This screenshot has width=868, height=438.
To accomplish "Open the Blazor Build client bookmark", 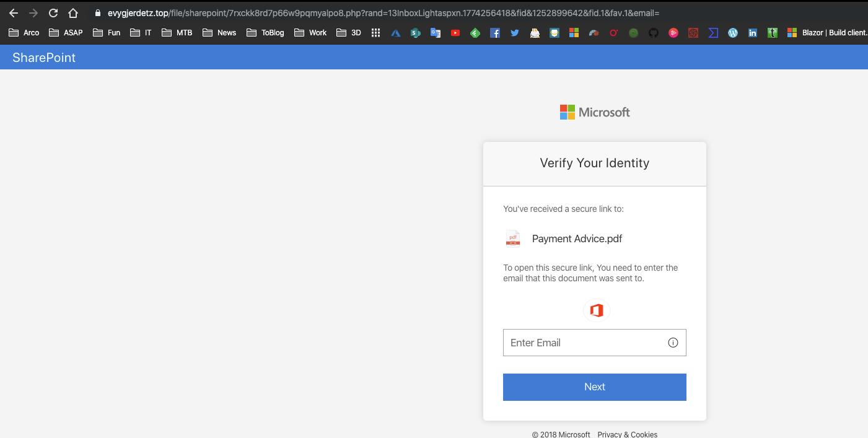I will coord(827,33).
